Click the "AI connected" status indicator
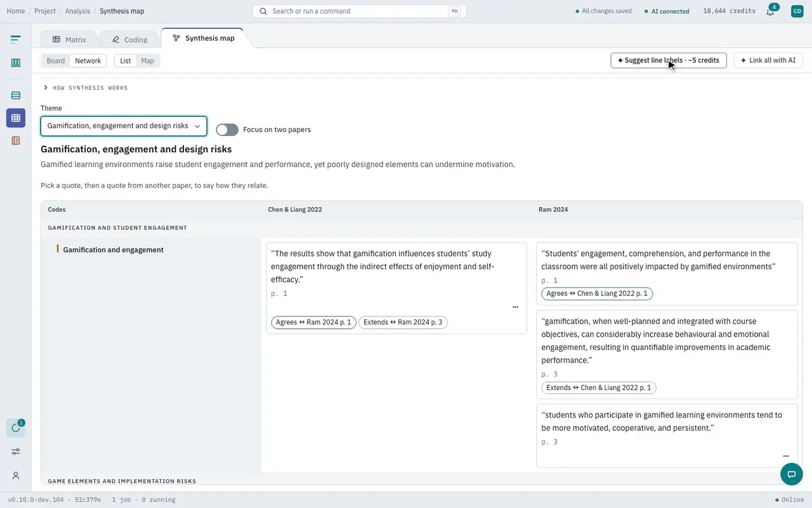 [667, 11]
